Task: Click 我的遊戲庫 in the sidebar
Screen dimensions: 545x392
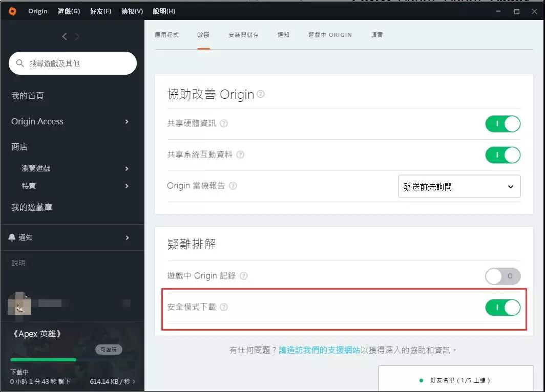Action: pyautogui.click(x=31, y=207)
